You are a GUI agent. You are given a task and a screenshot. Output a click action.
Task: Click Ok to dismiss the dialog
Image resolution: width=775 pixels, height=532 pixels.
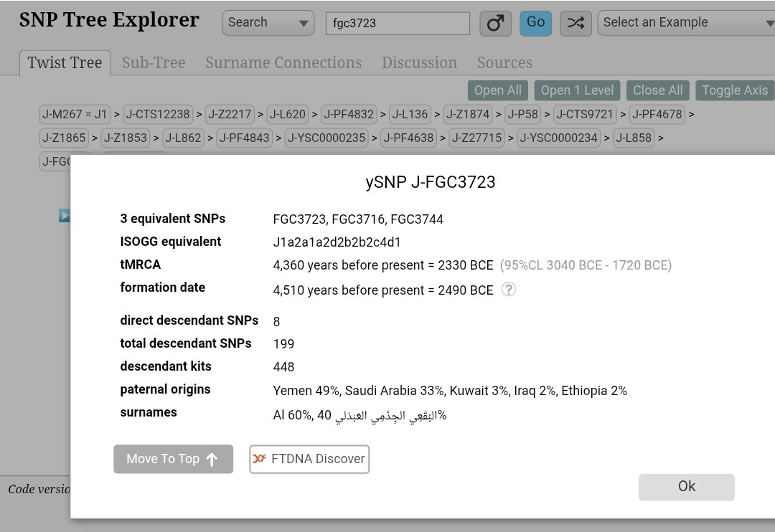point(687,487)
